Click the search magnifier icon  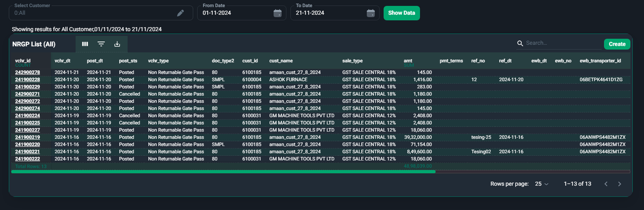point(520,43)
